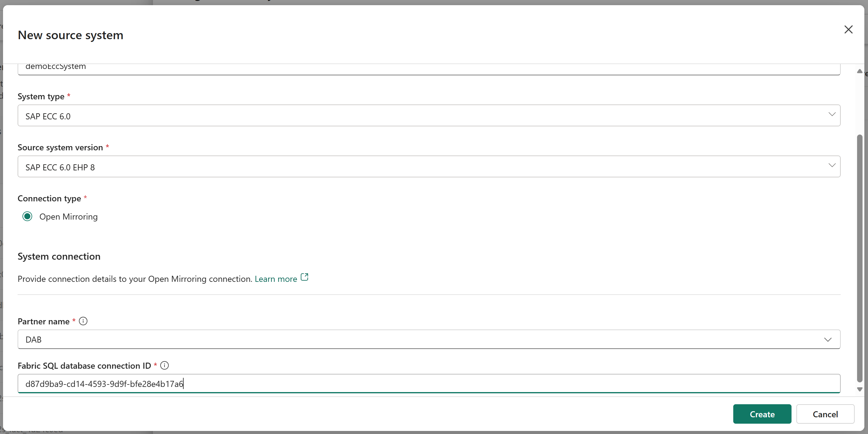Click scrollbar down arrow
The image size is (868, 434).
pyautogui.click(x=859, y=389)
